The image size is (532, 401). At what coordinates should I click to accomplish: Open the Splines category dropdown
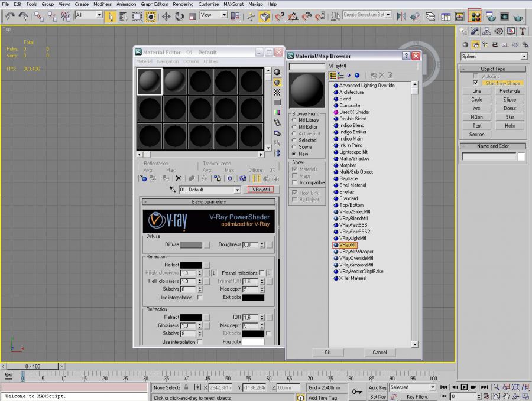click(524, 56)
